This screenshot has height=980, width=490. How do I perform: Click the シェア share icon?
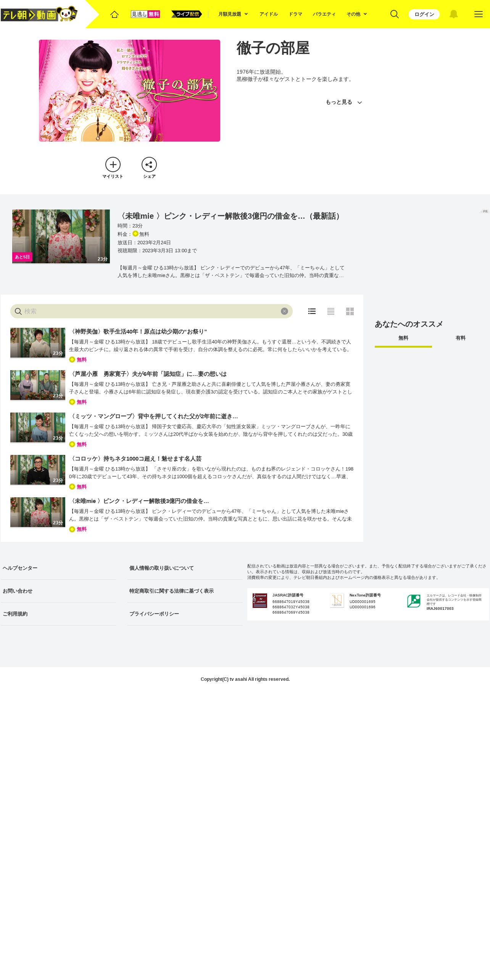tap(149, 164)
